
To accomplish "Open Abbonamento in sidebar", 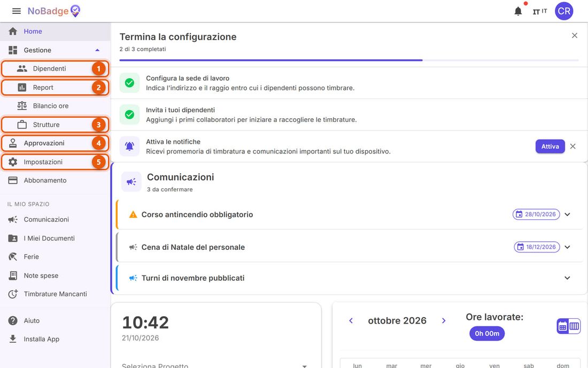I will click(55, 180).
